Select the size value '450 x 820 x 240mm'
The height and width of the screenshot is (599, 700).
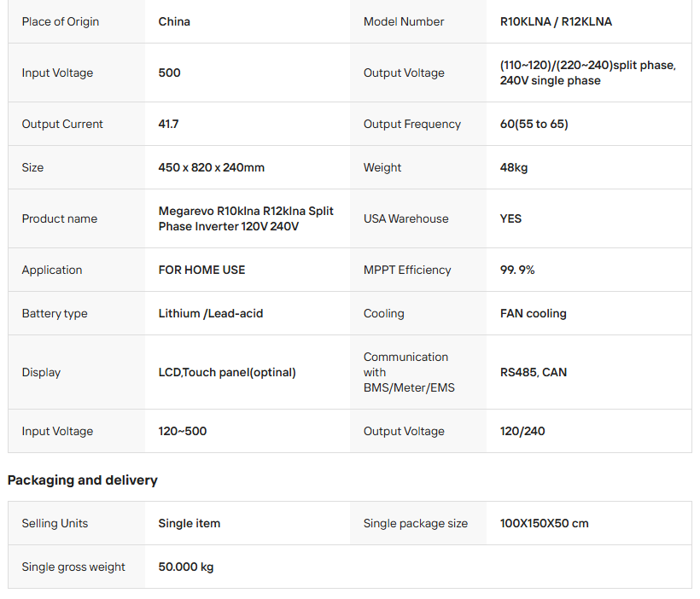click(212, 167)
